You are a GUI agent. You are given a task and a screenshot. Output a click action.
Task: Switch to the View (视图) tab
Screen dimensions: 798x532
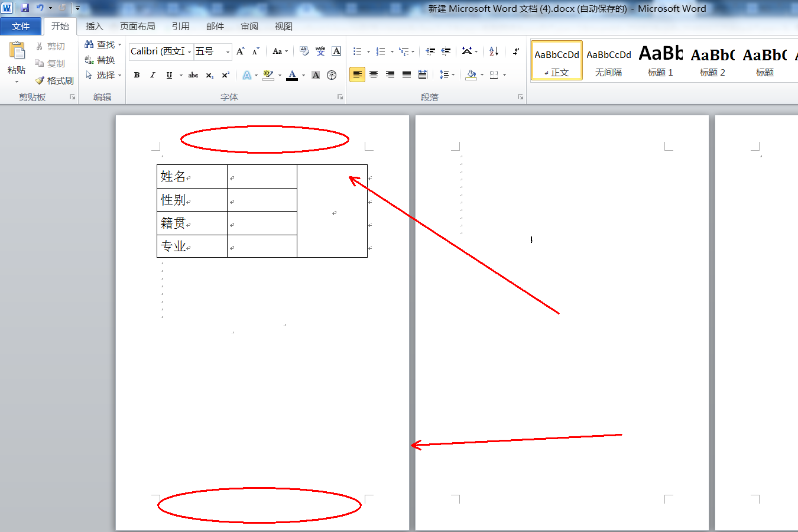284,27
